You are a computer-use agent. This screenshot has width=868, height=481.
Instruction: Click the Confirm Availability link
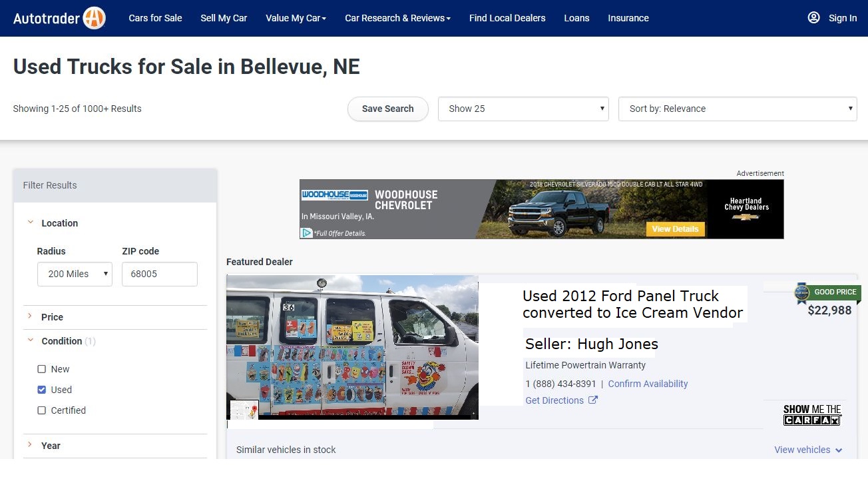click(648, 384)
